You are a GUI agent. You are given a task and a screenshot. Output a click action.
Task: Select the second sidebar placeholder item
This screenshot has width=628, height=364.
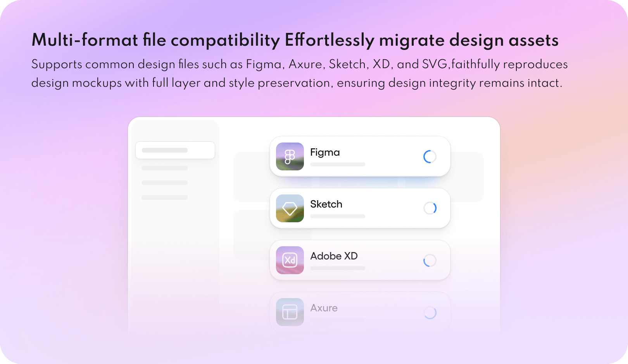tap(165, 168)
